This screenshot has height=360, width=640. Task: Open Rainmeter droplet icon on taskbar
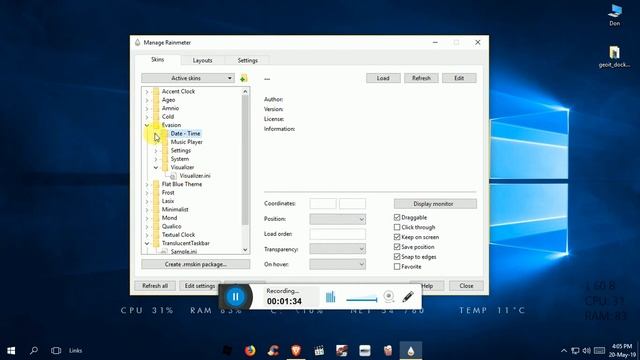pos(411,351)
